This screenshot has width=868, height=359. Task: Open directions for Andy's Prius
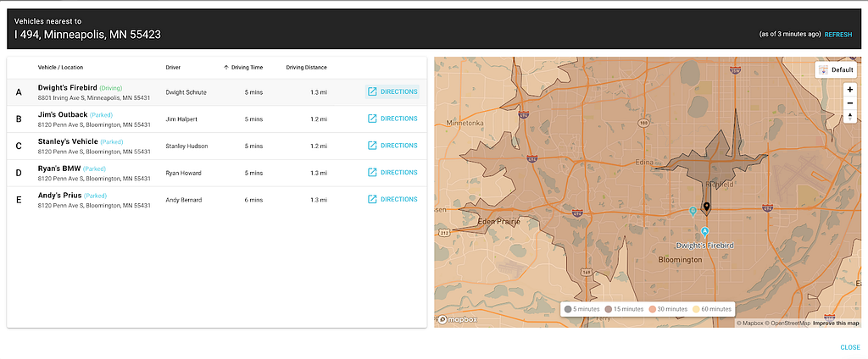point(392,199)
